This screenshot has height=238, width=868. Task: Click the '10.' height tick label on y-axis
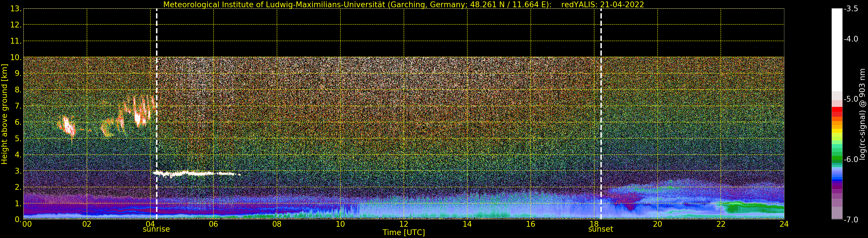(16, 57)
